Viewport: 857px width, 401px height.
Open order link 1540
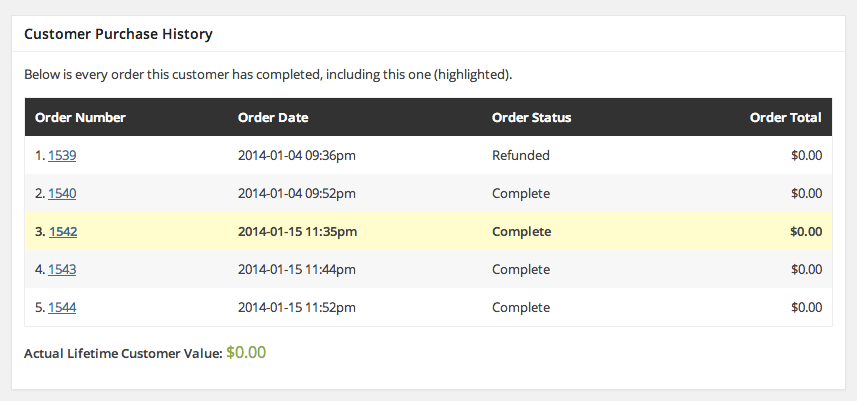62,194
